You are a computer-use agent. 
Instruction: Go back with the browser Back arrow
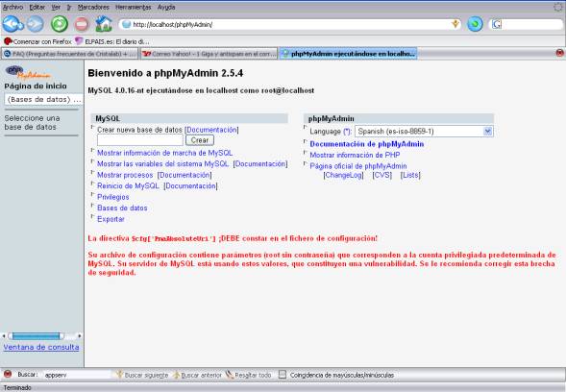click(x=12, y=24)
